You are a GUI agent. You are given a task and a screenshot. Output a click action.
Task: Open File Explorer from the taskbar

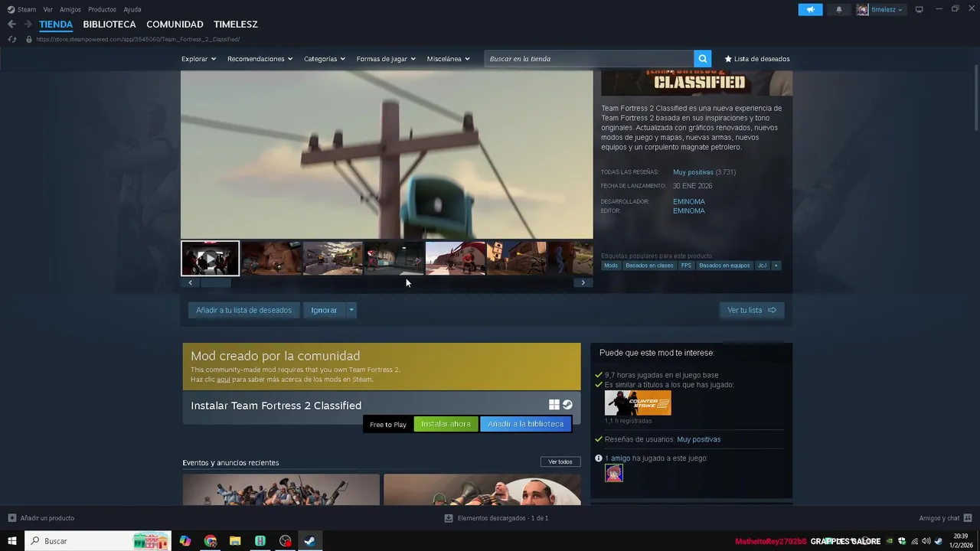tap(235, 541)
